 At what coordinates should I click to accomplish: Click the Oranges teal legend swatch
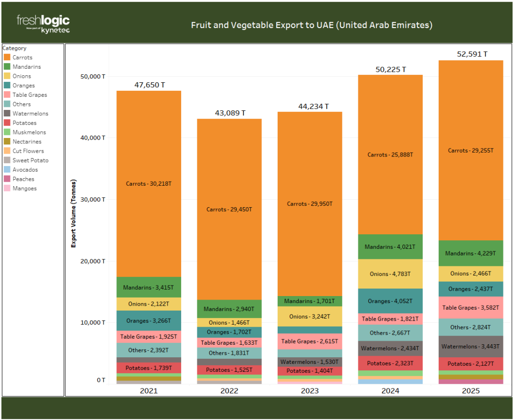point(7,86)
